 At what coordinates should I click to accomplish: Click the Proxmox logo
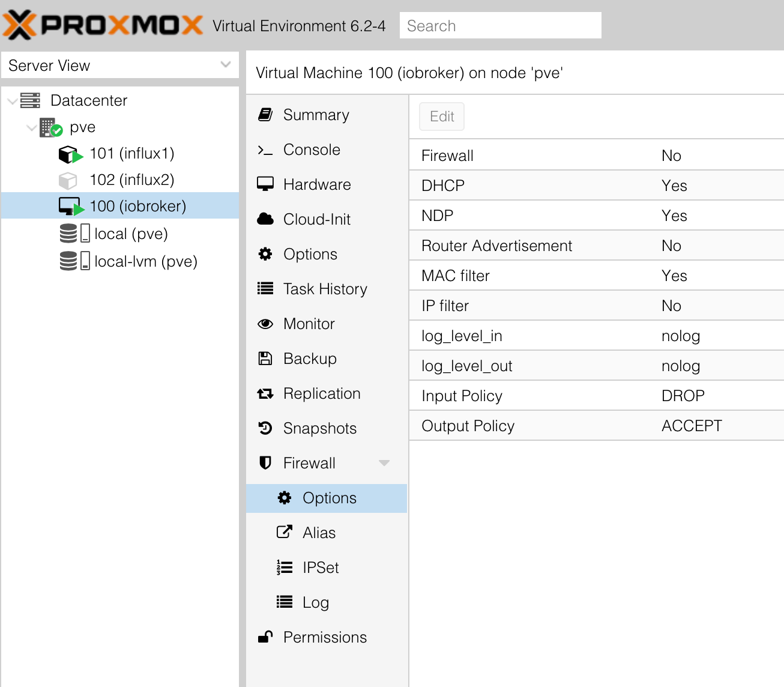coord(103,25)
